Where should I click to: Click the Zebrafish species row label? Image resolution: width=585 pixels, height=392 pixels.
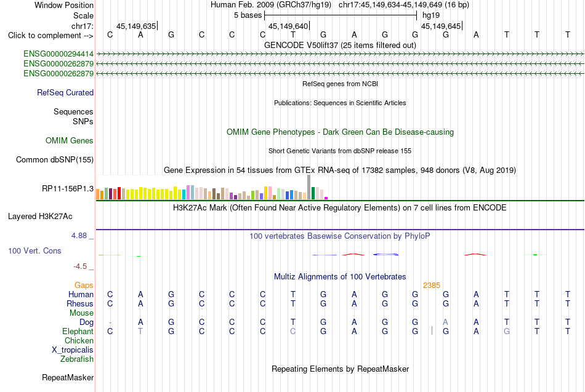point(77,359)
